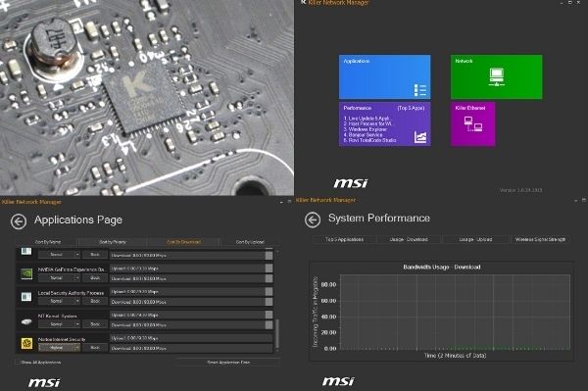Open priority dropdown for NVIDIA GeForce Experience
588x391 pixels.
59,278
